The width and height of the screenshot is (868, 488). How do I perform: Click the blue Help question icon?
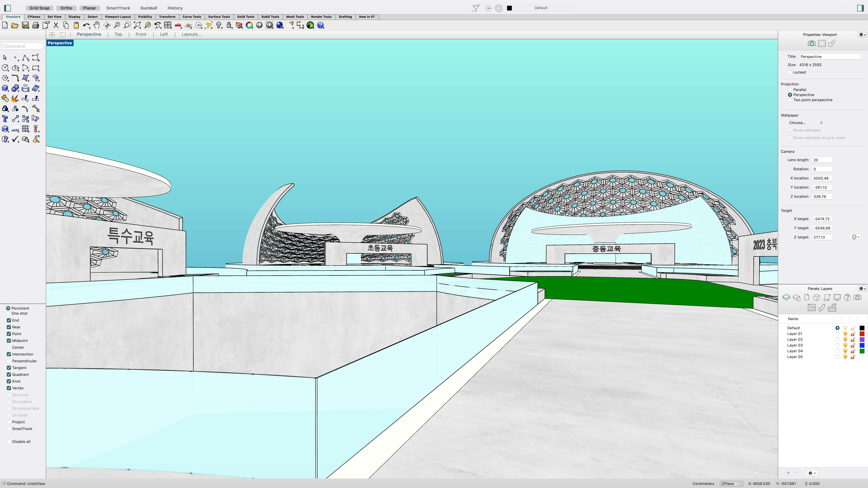pos(320,25)
